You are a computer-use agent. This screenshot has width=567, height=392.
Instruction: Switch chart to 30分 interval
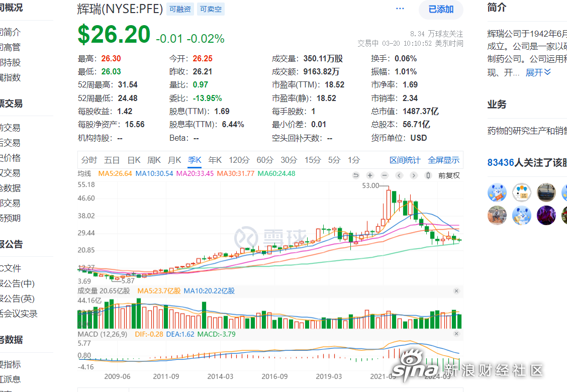289,160
